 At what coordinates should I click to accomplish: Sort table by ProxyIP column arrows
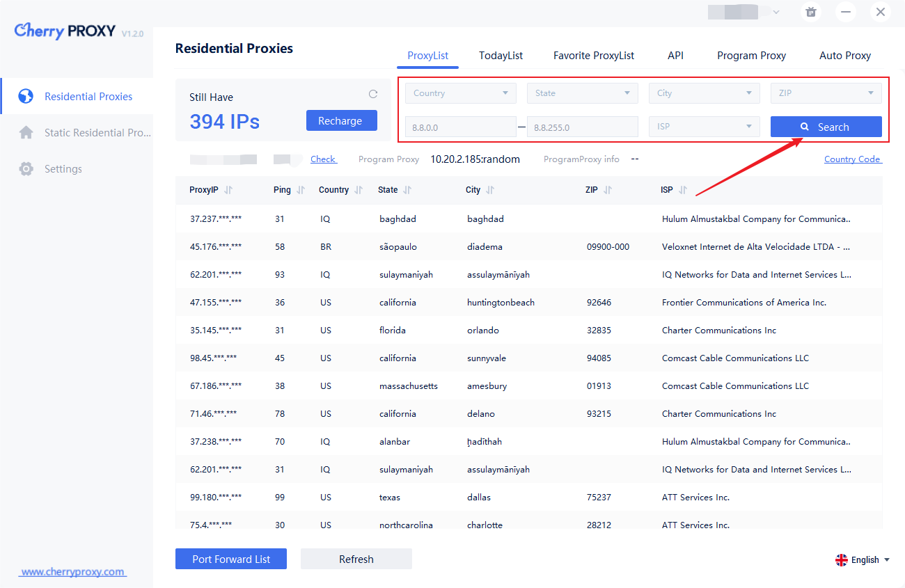[x=228, y=190]
